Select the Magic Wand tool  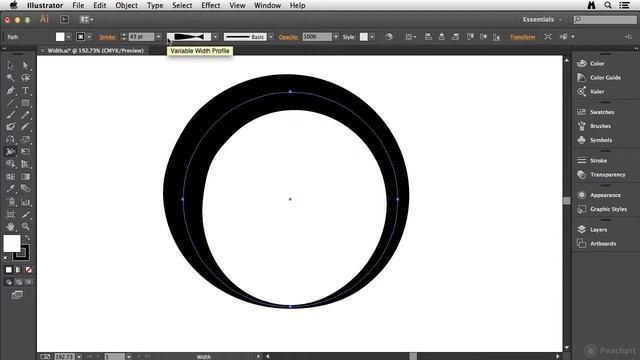10,78
